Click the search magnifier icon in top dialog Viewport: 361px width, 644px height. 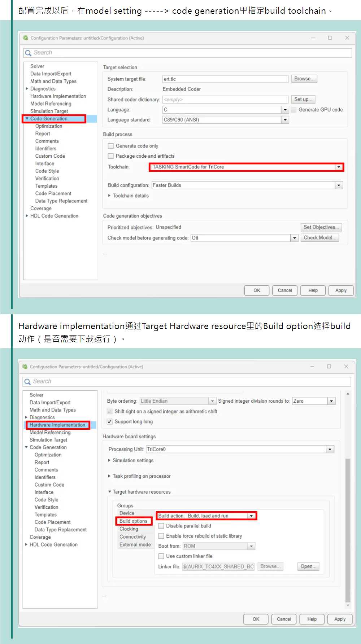click(x=28, y=53)
